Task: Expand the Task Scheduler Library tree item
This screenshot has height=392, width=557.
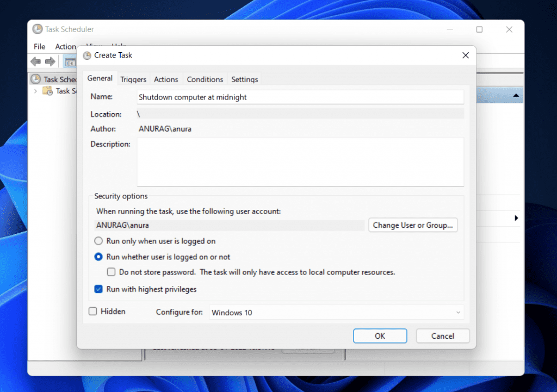Action: 35,91
